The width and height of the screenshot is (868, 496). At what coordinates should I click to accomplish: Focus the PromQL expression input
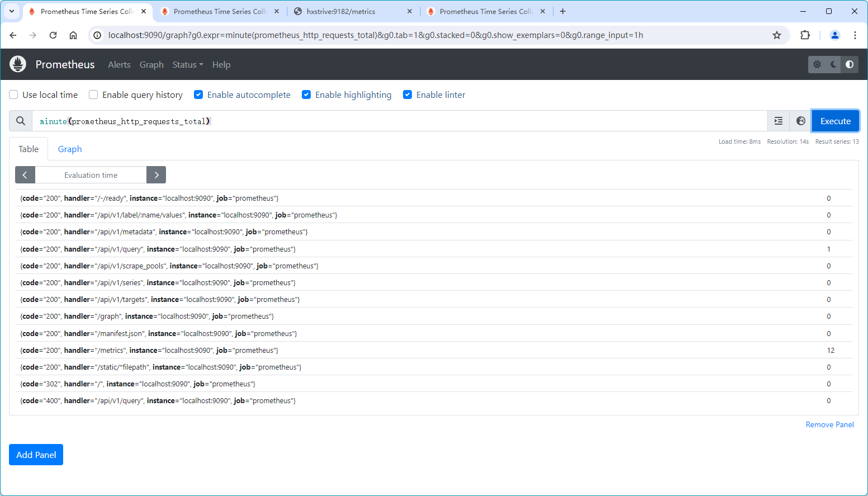point(400,121)
